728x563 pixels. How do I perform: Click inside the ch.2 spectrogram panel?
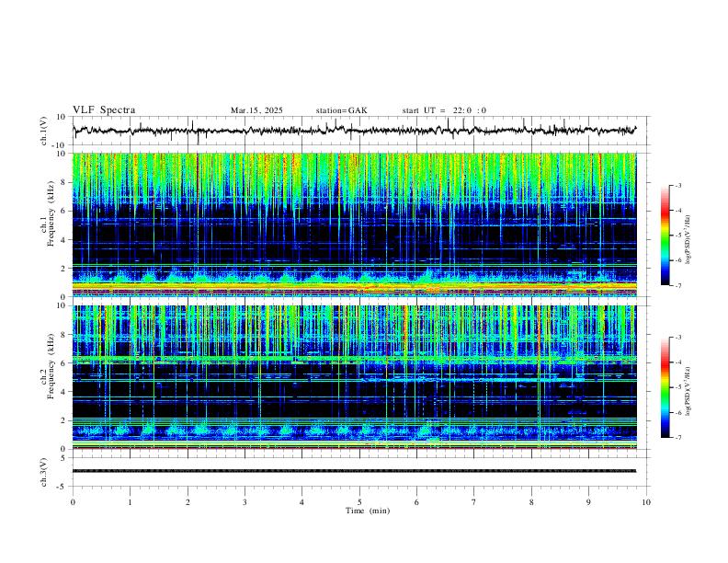click(354, 377)
